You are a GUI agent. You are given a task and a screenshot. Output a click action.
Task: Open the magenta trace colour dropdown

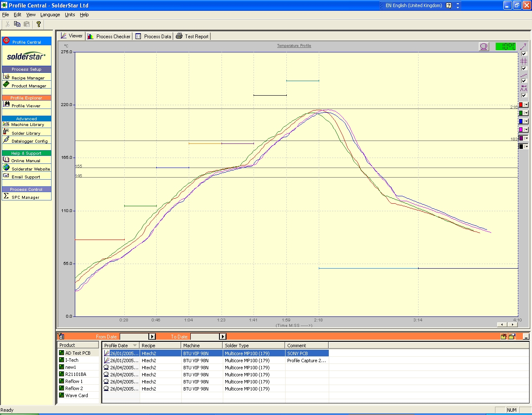coord(526,130)
